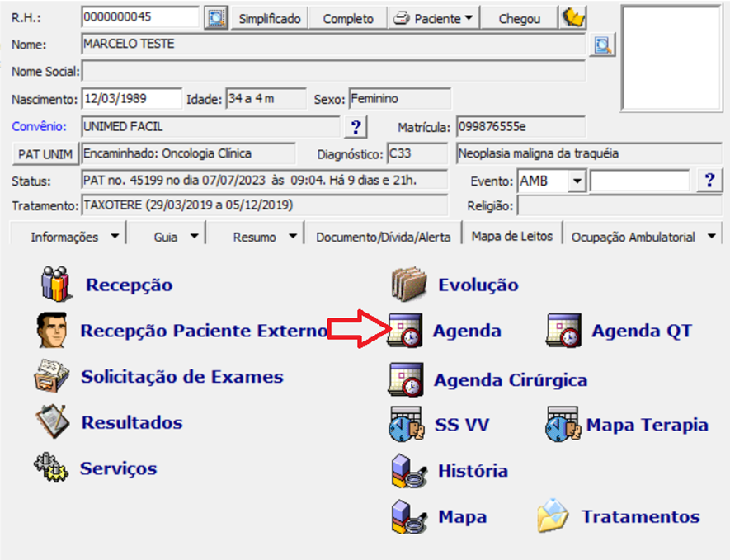Expand the Resumo tab dropdown arrow

point(292,237)
